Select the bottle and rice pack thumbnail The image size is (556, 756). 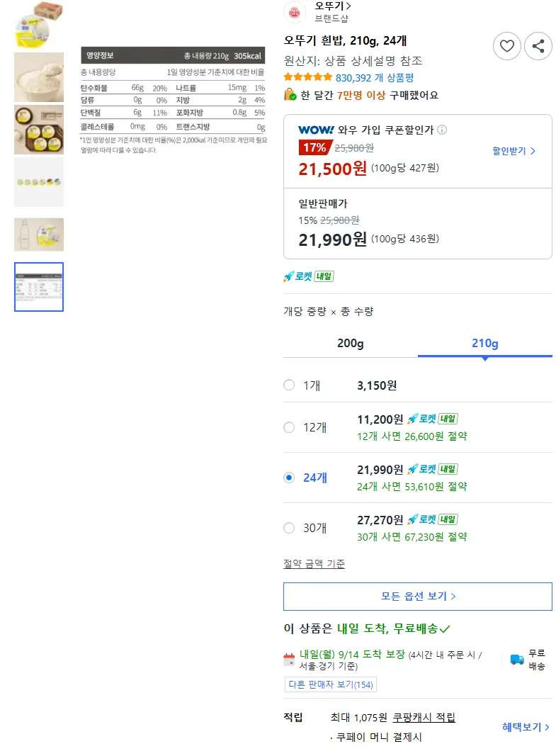(x=39, y=235)
